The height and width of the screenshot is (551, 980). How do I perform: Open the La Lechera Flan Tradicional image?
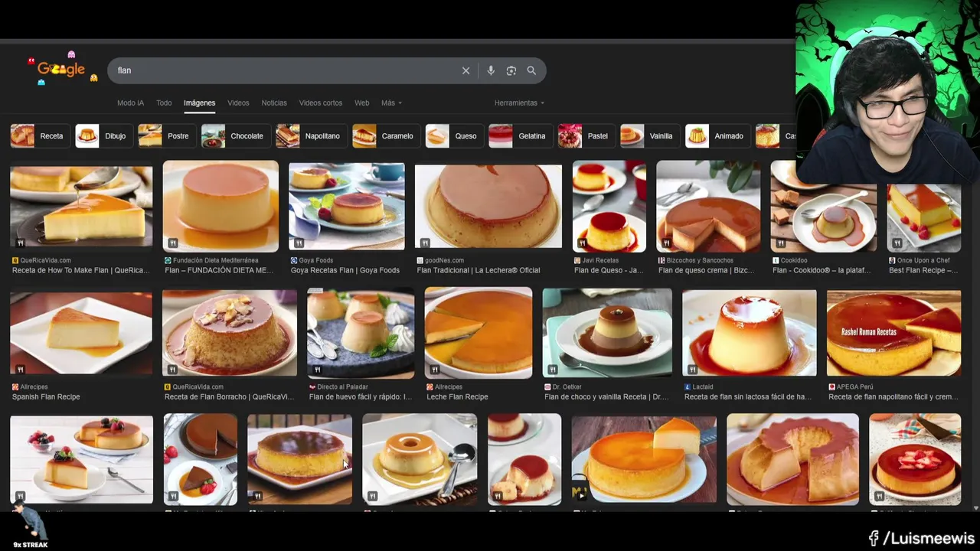tap(488, 207)
